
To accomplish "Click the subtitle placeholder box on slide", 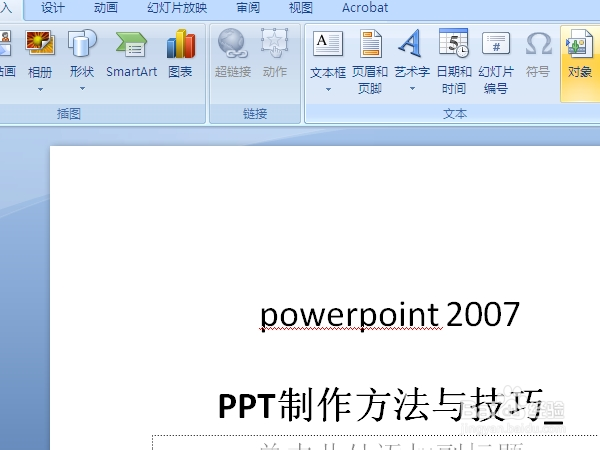I will [376, 443].
